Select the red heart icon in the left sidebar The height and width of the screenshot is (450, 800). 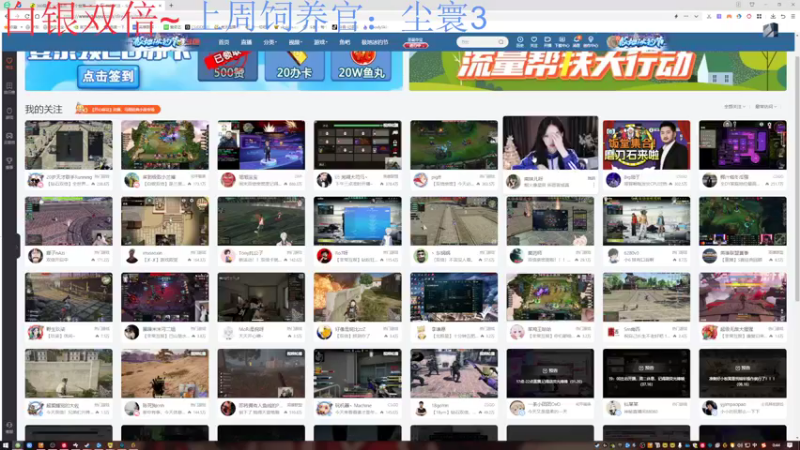pos(9,61)
